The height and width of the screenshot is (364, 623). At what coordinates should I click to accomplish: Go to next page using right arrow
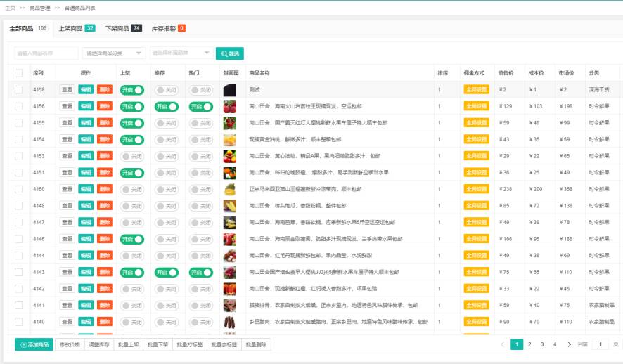point(569,344)
